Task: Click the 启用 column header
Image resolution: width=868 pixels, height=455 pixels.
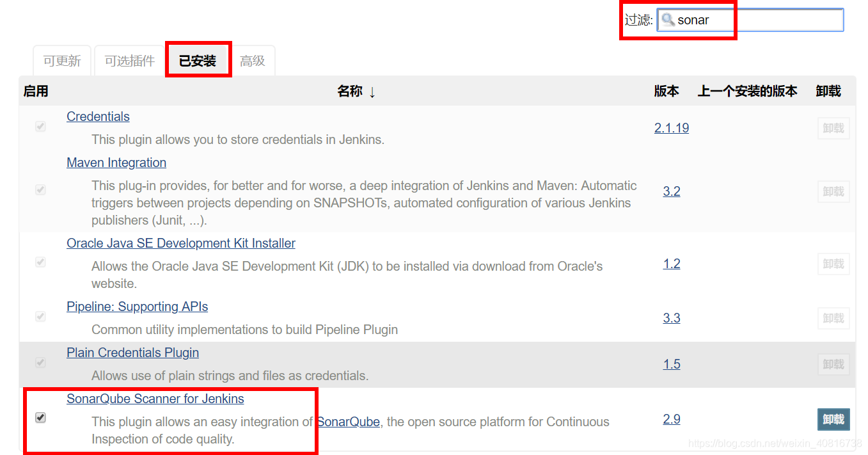Action: pos(36,92)
